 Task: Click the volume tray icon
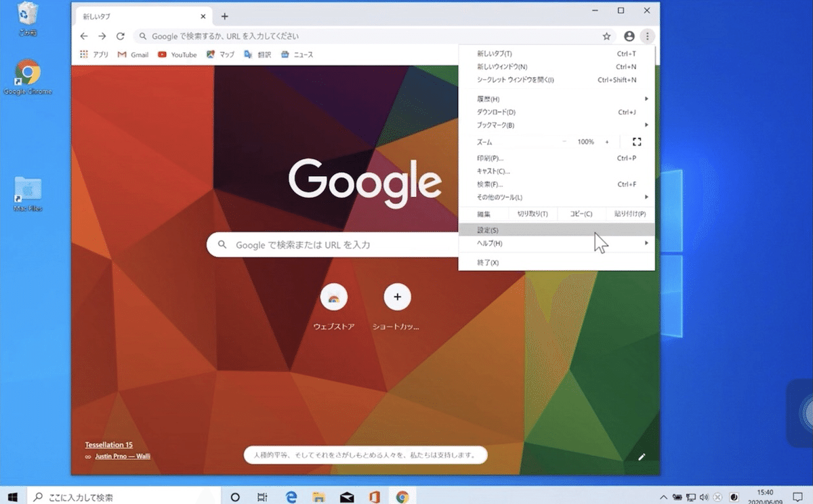pos(704,497)
